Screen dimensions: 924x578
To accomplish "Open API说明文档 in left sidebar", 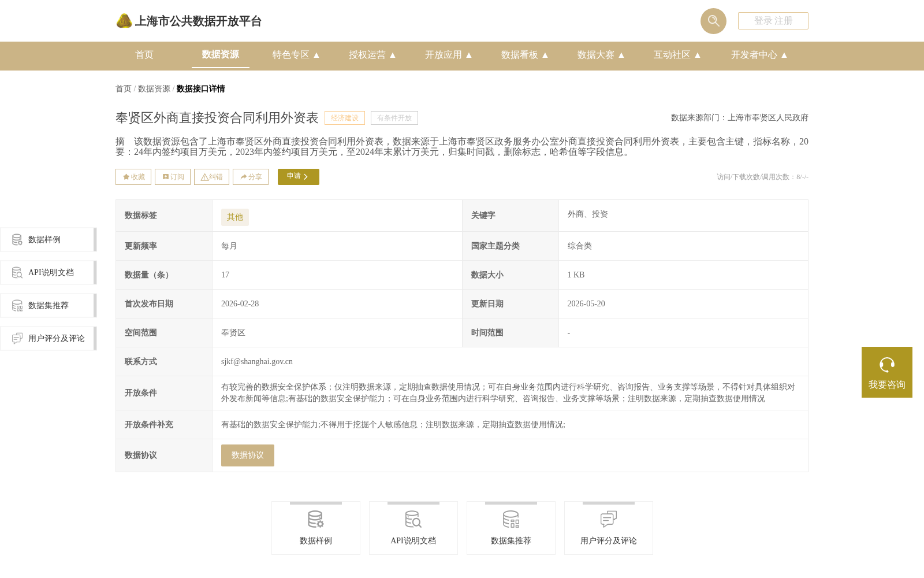I will pos(48,273).
